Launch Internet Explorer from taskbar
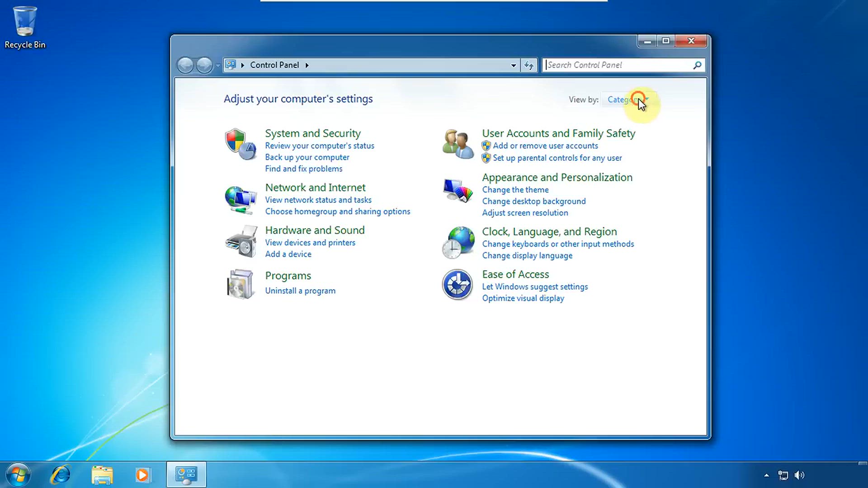868x488 pixels. click(x=60, y=475)
